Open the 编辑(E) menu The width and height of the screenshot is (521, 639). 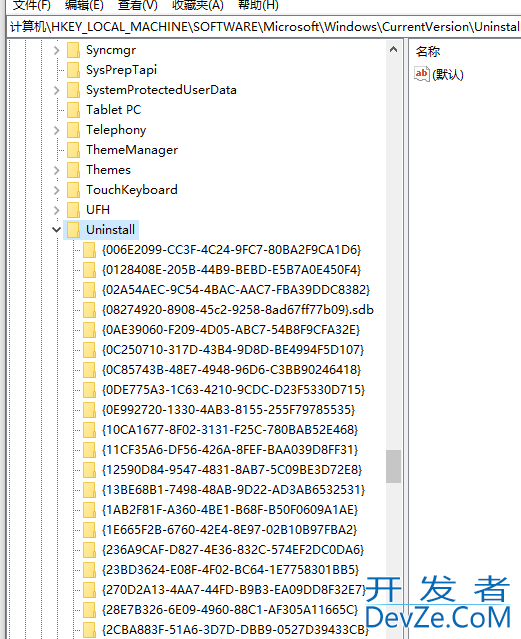click(84, 5)
